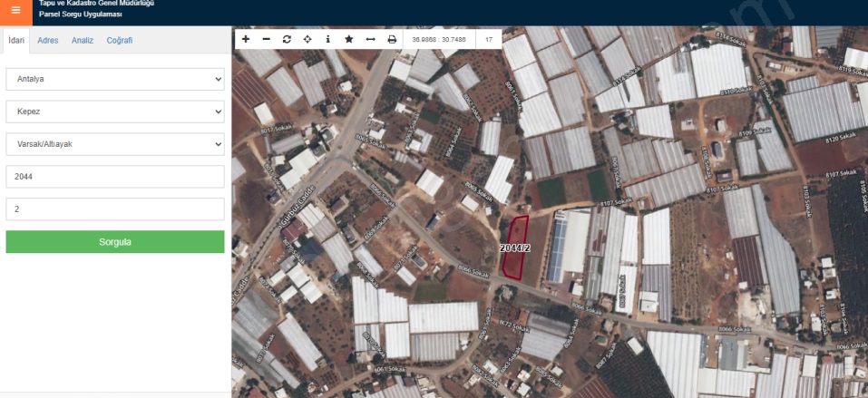Open the Kepez district dropdown
This screenshot has height=398, width=868.
[114, 112]
